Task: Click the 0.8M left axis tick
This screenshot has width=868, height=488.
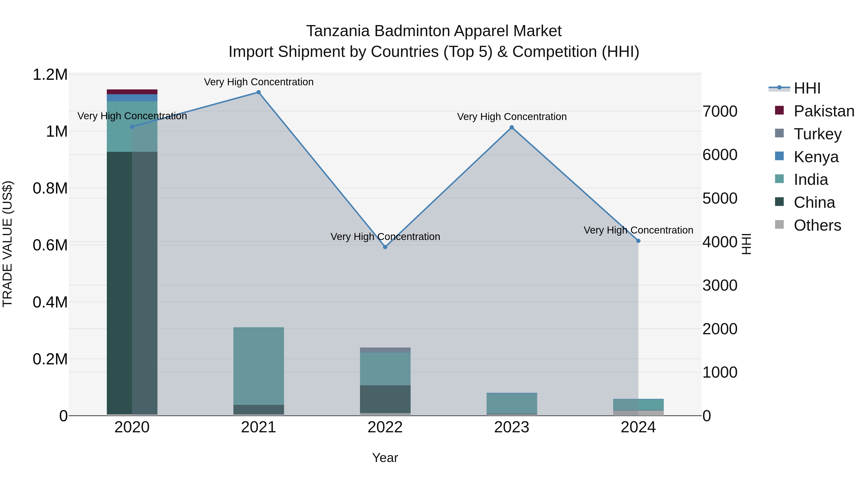Action: [50, 189]
